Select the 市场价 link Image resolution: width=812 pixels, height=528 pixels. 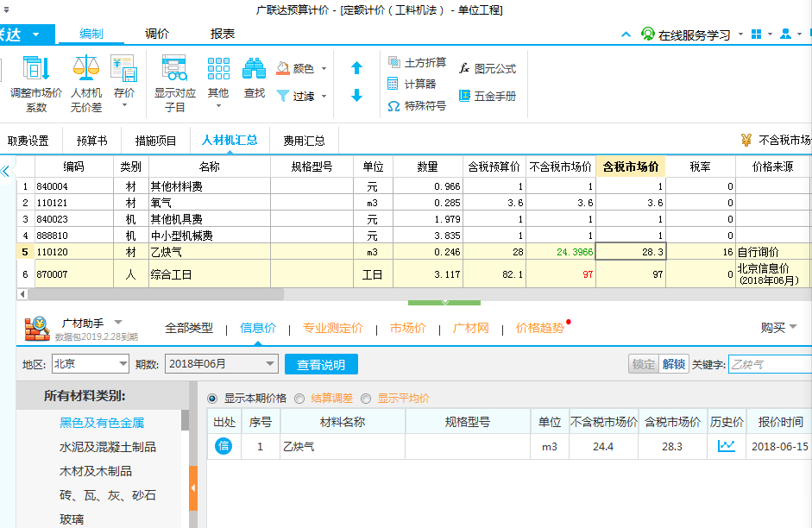coord(407,328)
